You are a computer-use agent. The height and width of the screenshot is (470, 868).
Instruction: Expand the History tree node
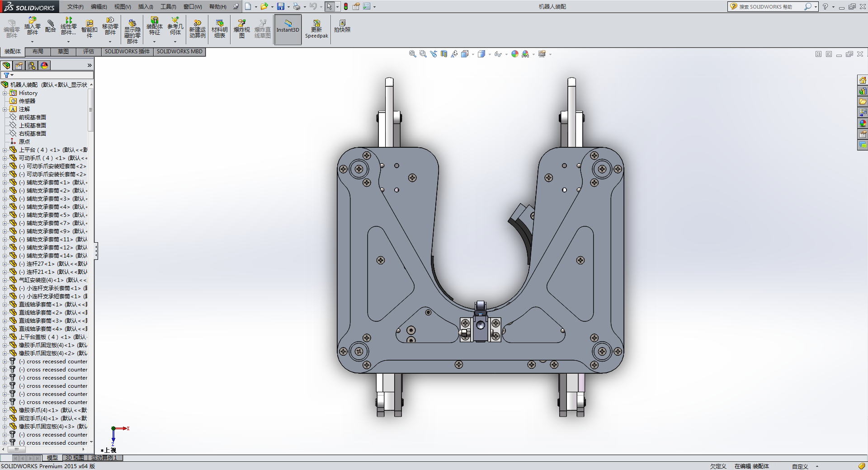pos(5,93)
